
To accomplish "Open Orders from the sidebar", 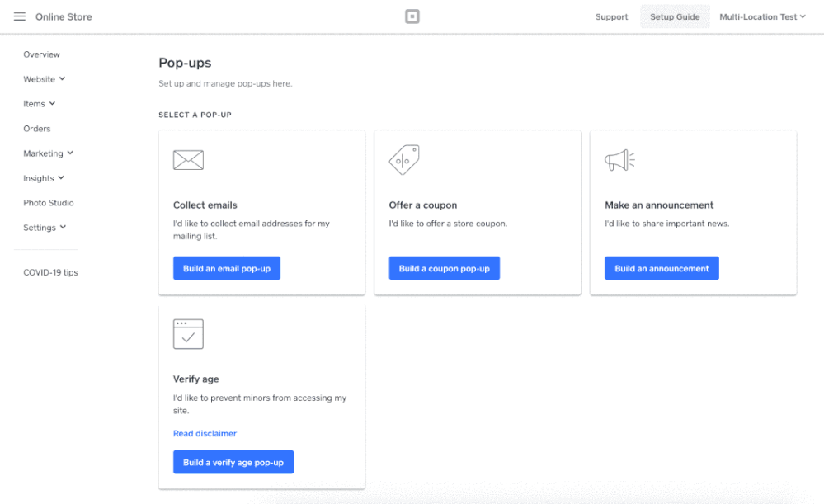I will [37, 129].
